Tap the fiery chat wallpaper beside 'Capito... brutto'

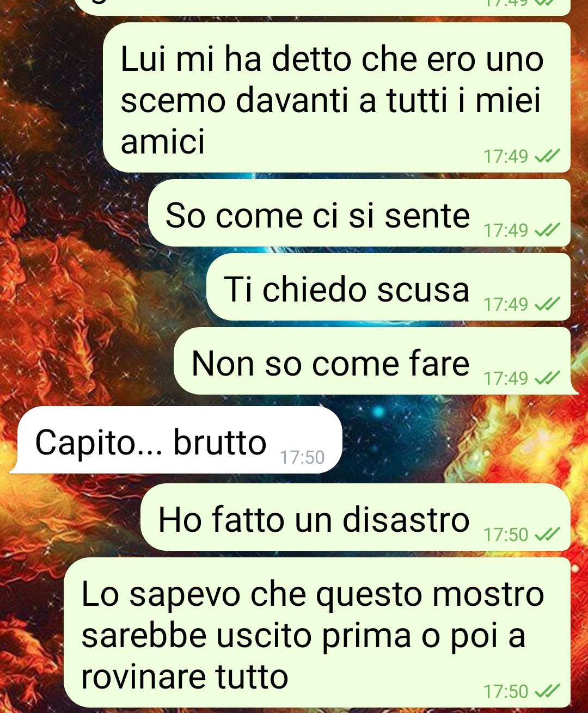[463, 440]
